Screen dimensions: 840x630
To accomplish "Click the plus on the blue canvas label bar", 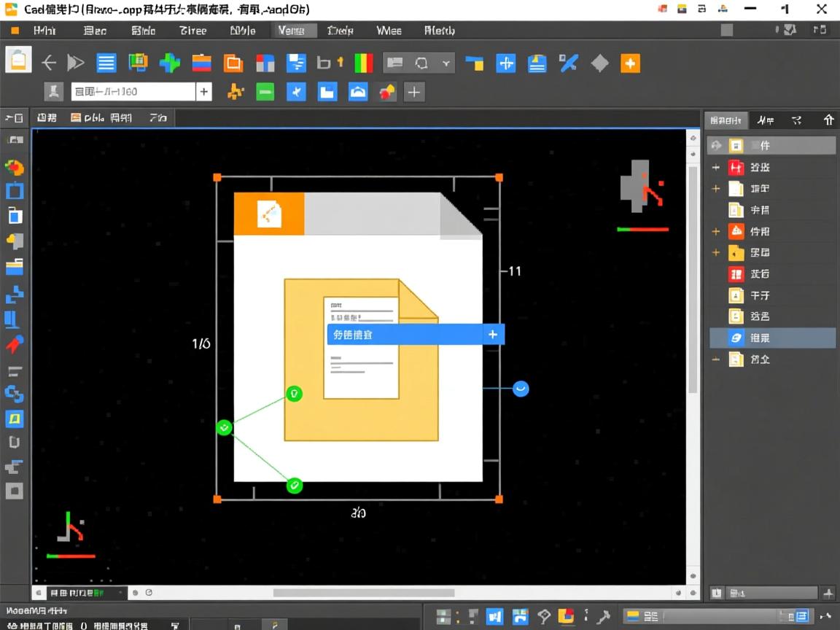I will 493,335.
